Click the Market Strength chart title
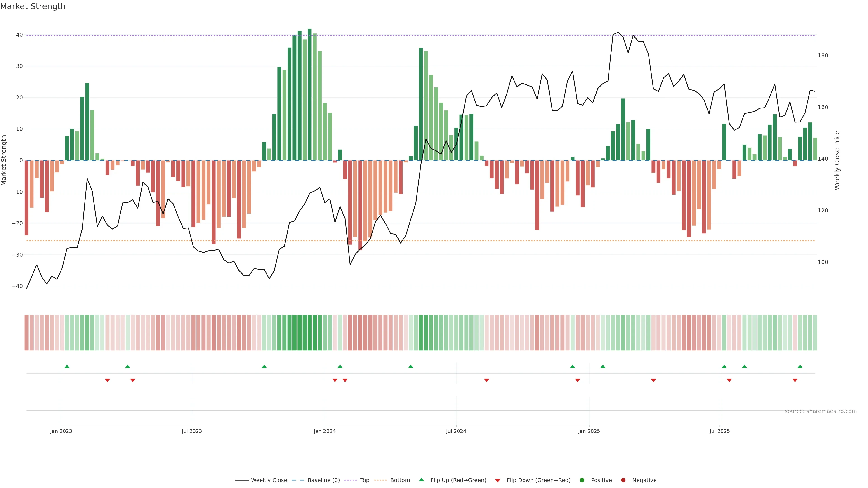Viewport: 868px width, 488px height. point(33,6)
